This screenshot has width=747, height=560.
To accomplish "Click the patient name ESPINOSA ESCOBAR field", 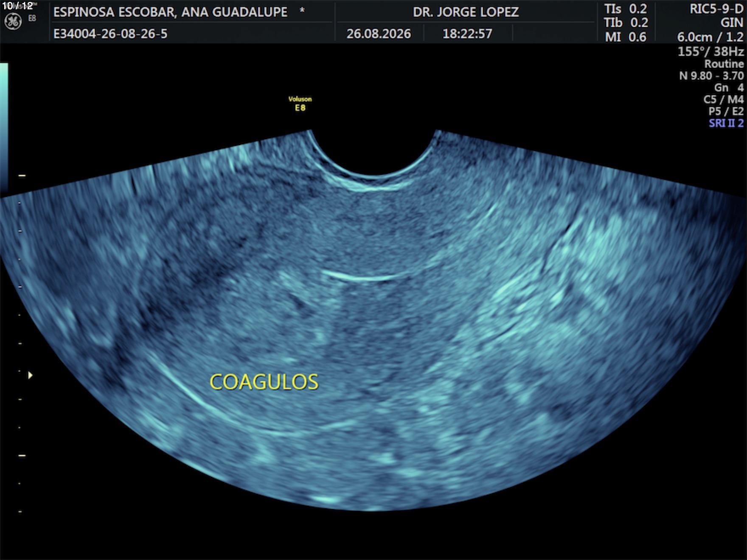I will pyautogui.click(x=170, y=12).
